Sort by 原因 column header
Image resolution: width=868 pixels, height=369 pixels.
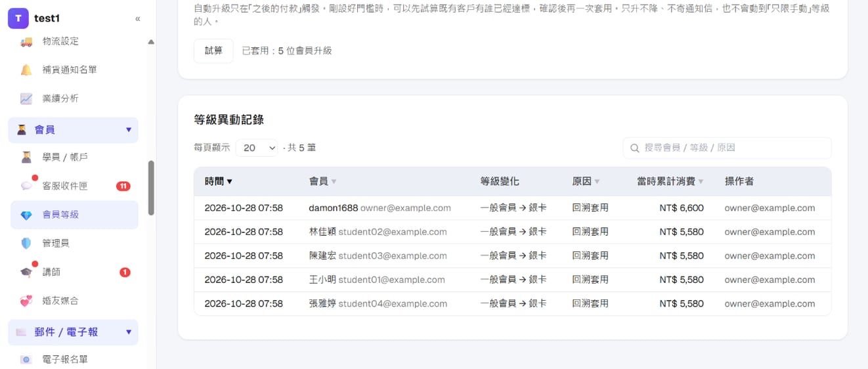(x=586, y=181)
